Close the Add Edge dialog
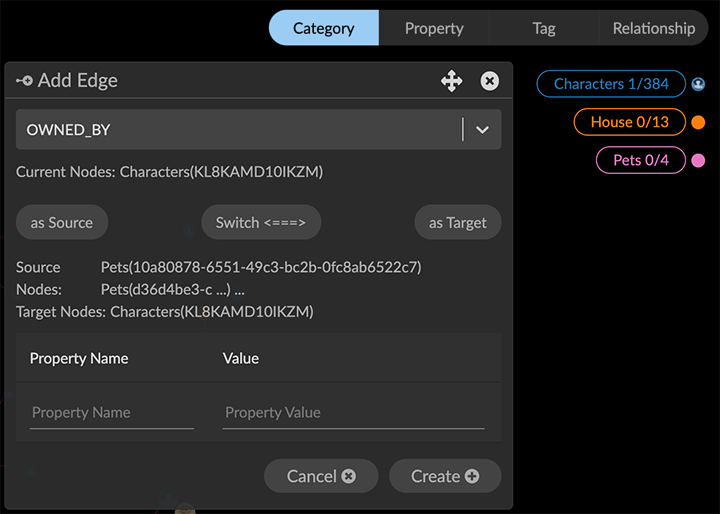 pos(489,81)
